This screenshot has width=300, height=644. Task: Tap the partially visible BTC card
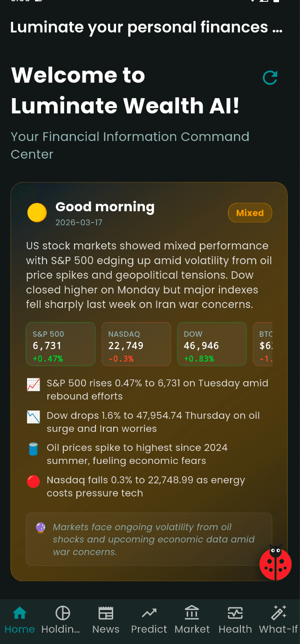click(x=263, y=344)
